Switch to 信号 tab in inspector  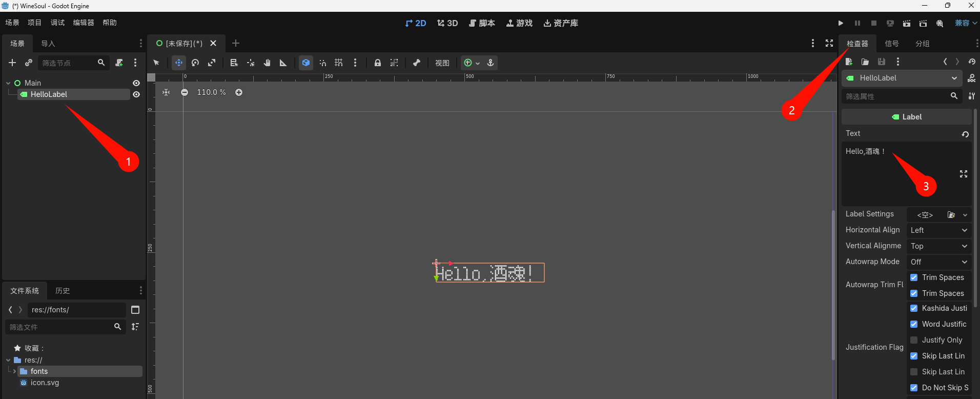click(892, 44)
